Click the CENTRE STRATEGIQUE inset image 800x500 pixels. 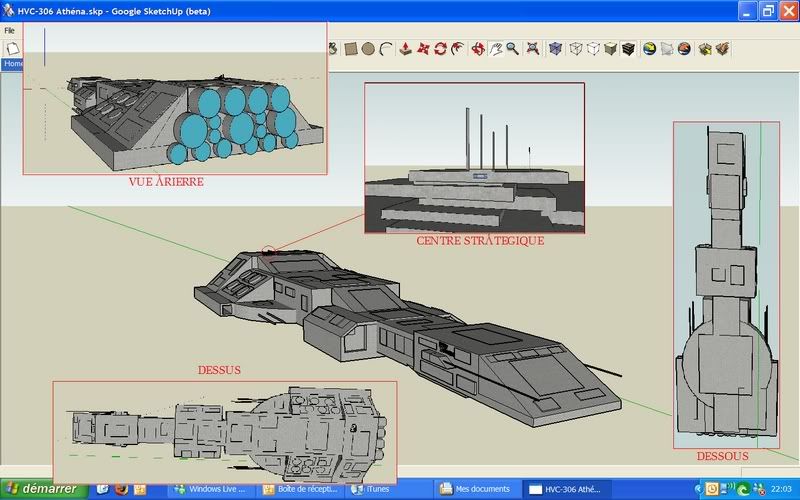click(474, 158)
